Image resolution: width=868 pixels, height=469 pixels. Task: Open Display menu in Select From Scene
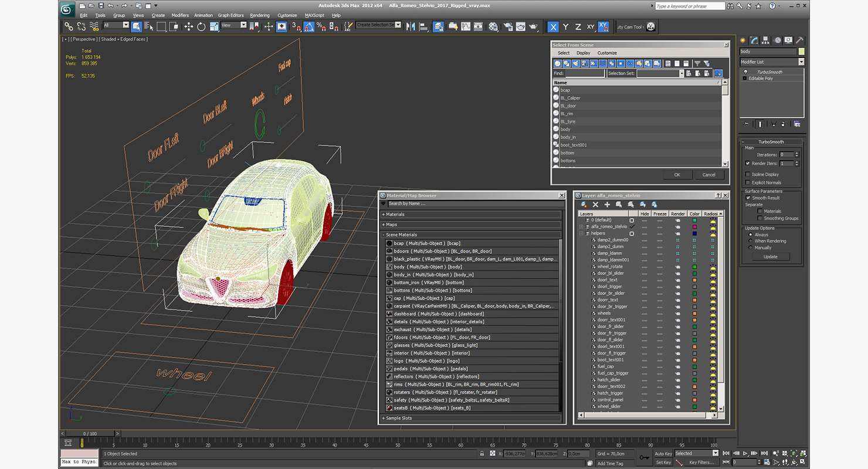(x=583, y=53)
